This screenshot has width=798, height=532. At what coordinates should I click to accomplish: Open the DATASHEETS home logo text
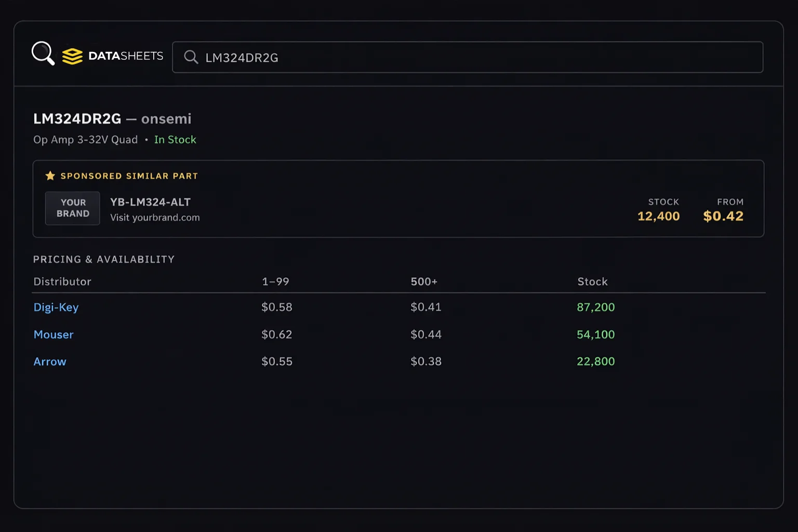pos(126,56)
